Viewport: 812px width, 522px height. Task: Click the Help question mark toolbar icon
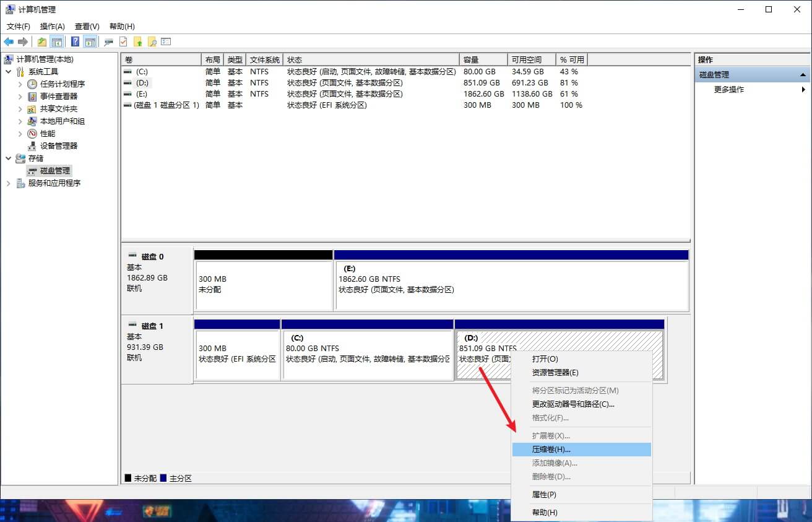click(x=75, y=42)
